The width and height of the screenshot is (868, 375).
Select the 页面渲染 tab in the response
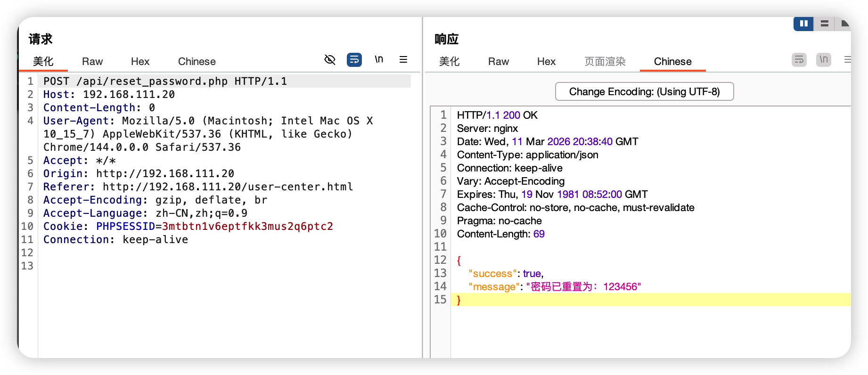click(x=605, y=62)
